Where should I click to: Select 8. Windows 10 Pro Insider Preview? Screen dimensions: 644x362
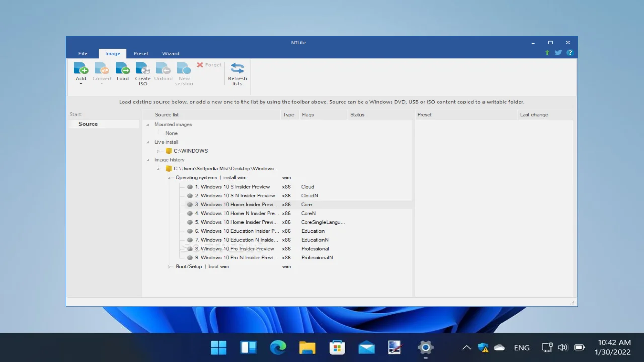pos(234,249)
